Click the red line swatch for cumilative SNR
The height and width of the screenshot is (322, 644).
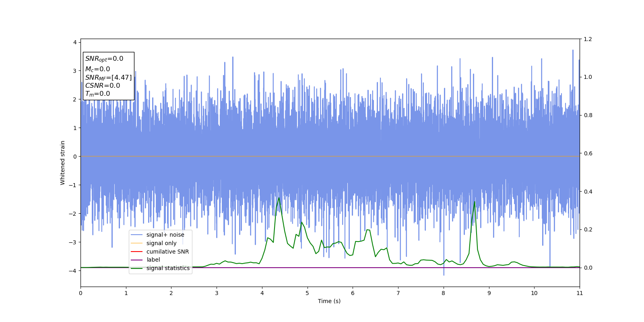click(137, 252)
